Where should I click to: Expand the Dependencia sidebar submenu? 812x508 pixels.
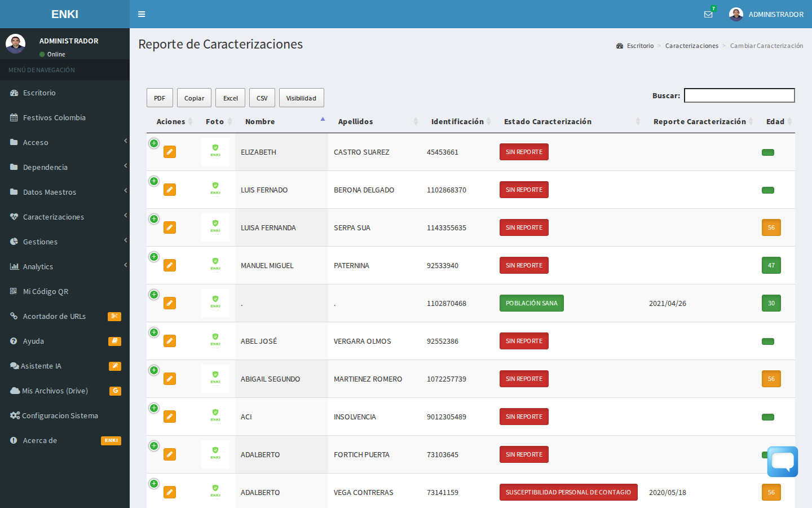[65, 167]
